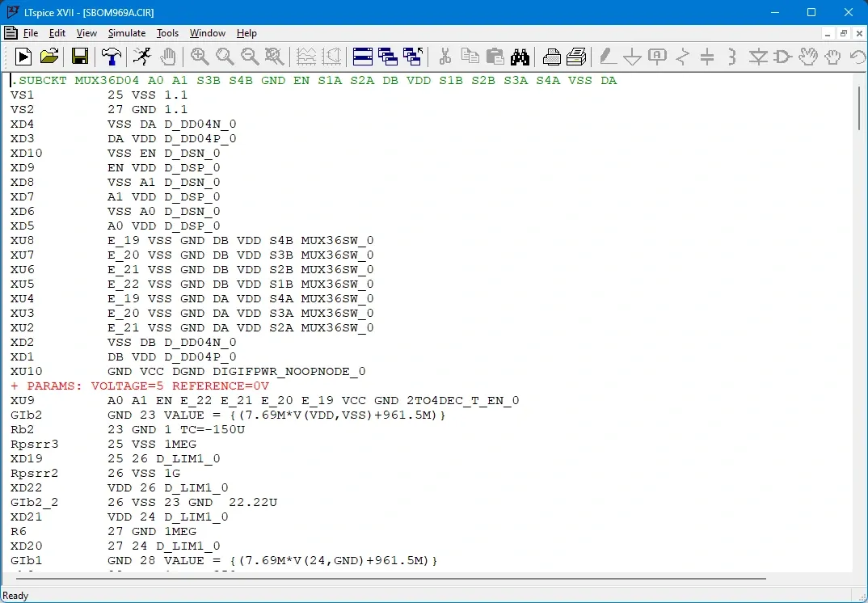Click the 'Rpsrr2' 1G line

(95, 473)
